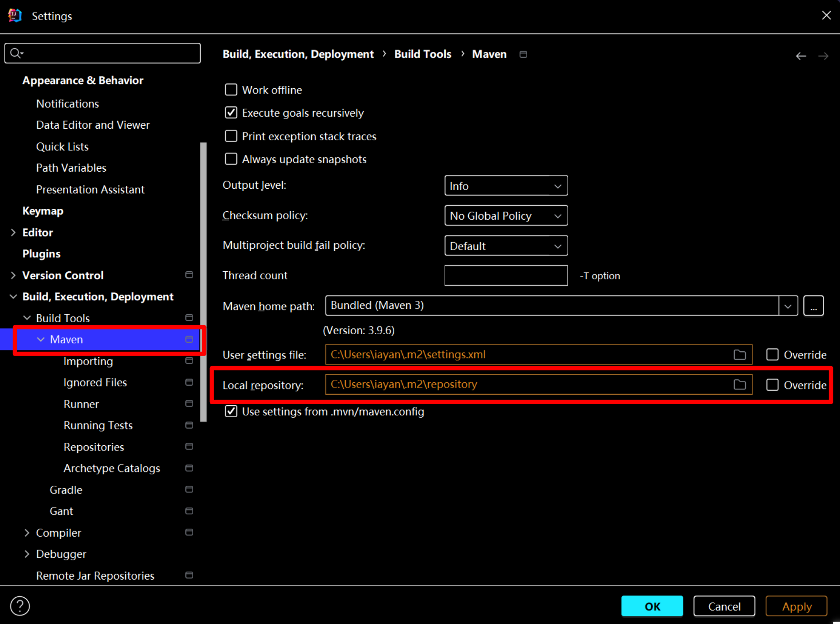Click the Cancel button
Screen dimensions: 840x624
[724, 606]
